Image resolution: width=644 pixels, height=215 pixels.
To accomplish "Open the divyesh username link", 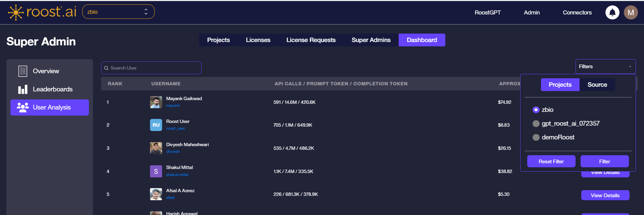I will click(173, 152).
